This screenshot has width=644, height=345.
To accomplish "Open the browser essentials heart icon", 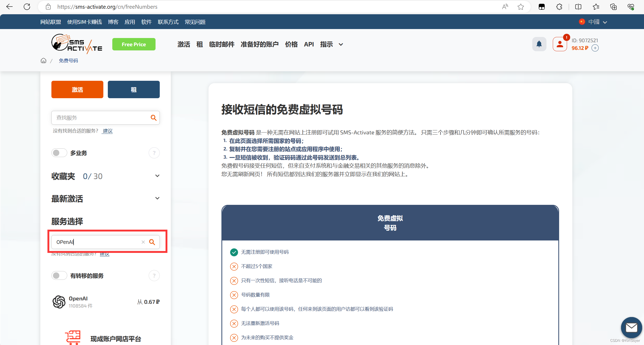I will (631, 7).
